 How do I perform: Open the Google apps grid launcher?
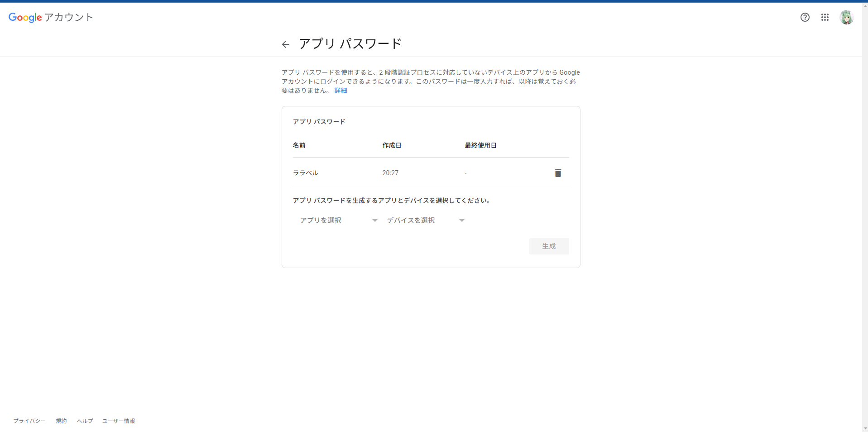825,17
